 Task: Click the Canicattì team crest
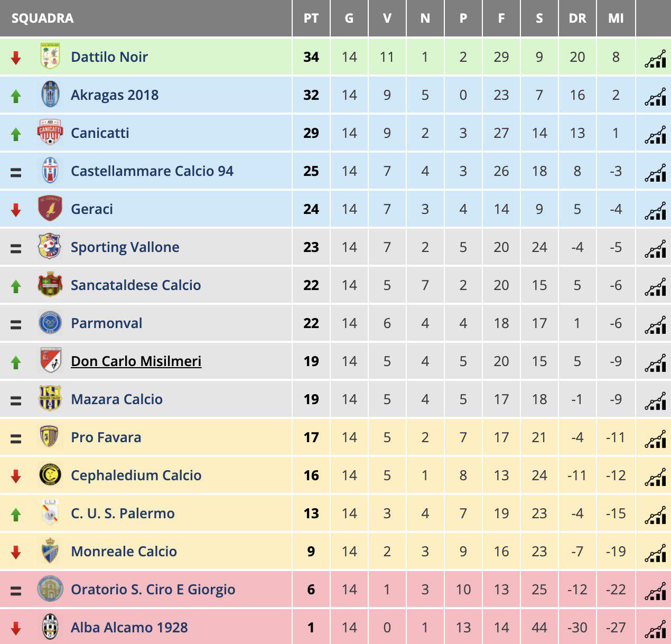50,133
